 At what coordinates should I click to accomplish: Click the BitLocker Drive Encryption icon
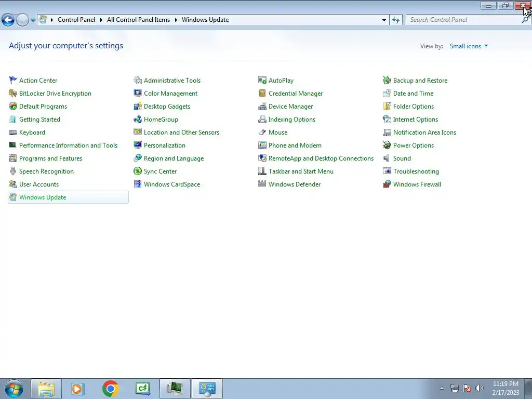13,94
